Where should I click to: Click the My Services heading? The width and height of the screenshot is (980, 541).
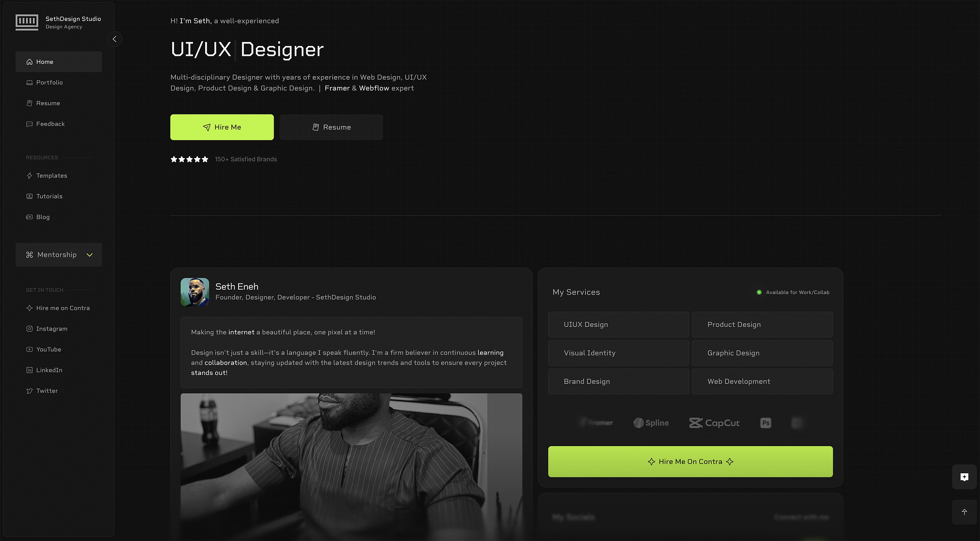(x=576, y=292)
